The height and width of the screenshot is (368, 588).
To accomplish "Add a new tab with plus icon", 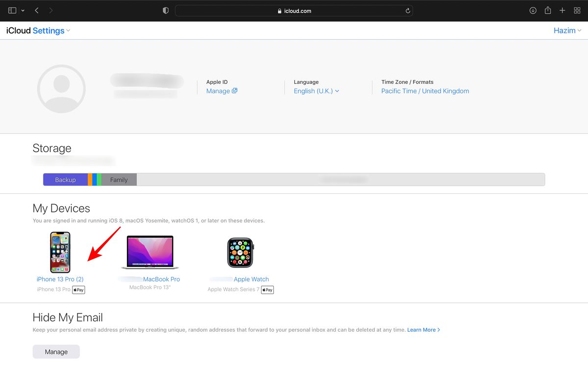I will coord(563,10).
